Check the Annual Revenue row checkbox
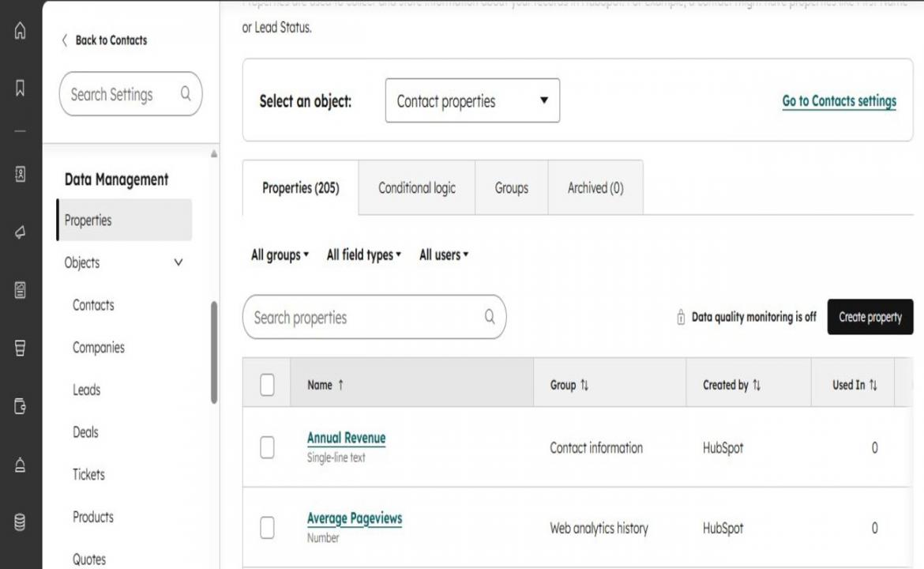 267,447
